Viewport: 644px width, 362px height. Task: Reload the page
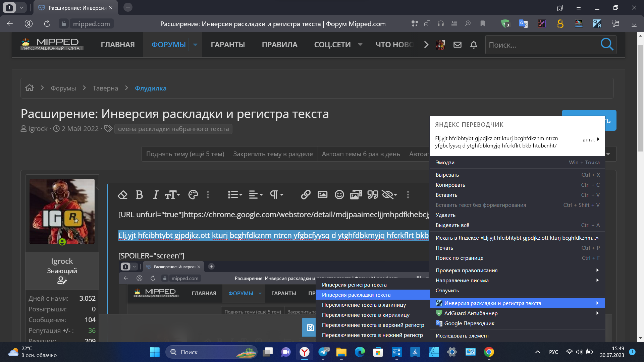[x=47, y=24]
